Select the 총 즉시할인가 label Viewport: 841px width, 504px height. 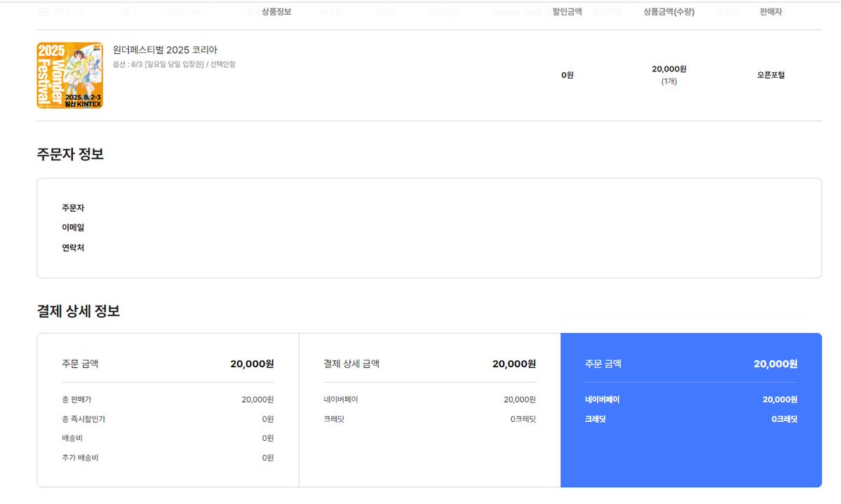[x=83, y=419]
